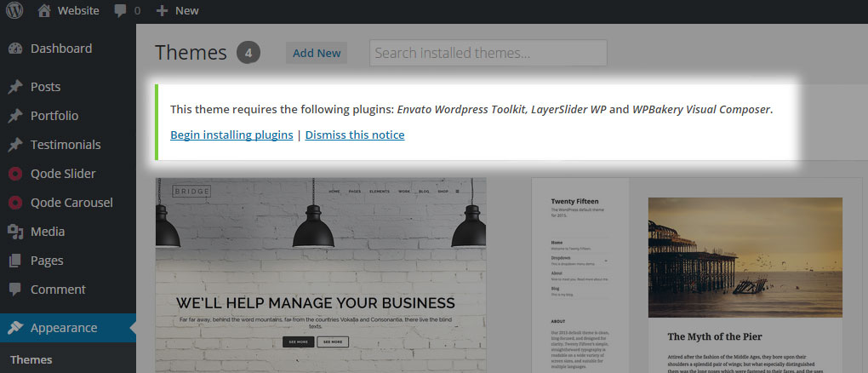Select the Pages icon in sidebar
868x373 pixels.
15,261
